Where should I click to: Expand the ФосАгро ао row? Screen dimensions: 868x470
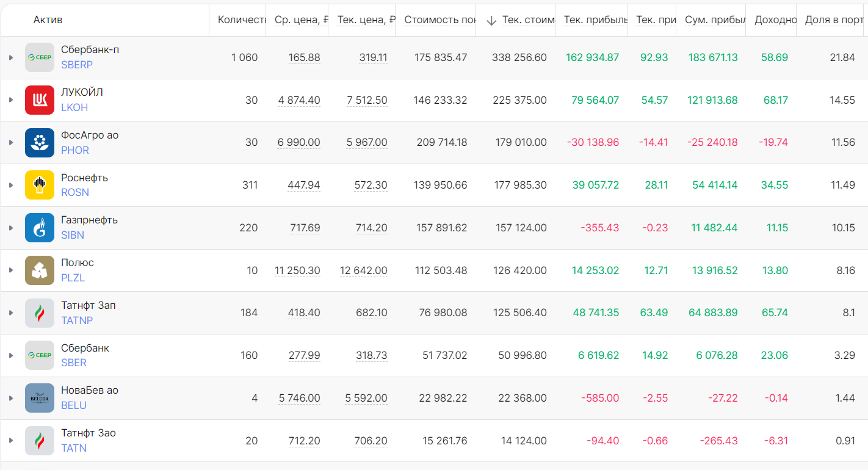[x=11, y=143]
